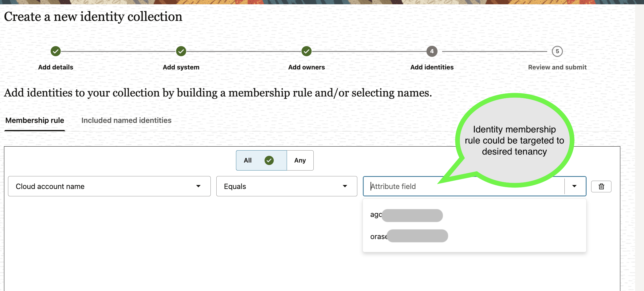Click step 5 Review and submit circle

click(x=557, y=51)
